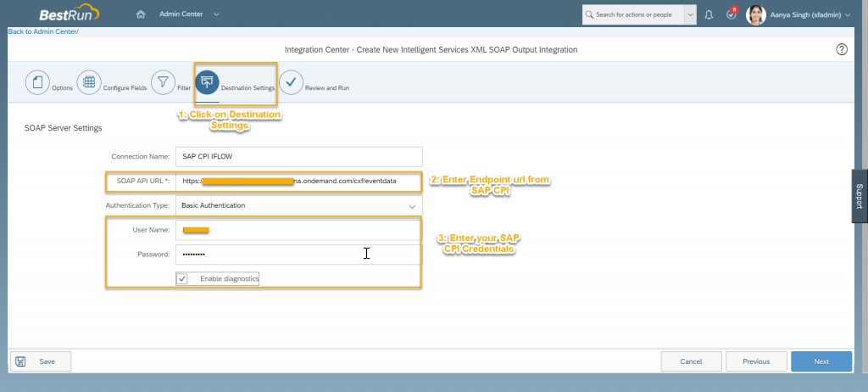Click the Next button
The width and height of the screenshot is (868, 392).
tap(821, 361)
